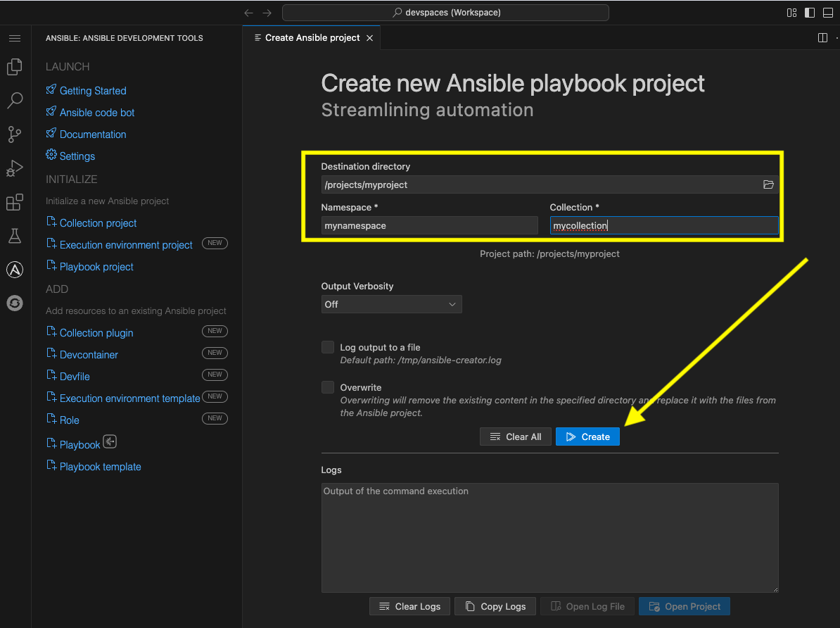
Task: Split the editor into two columns
Action: coord(822,37)
